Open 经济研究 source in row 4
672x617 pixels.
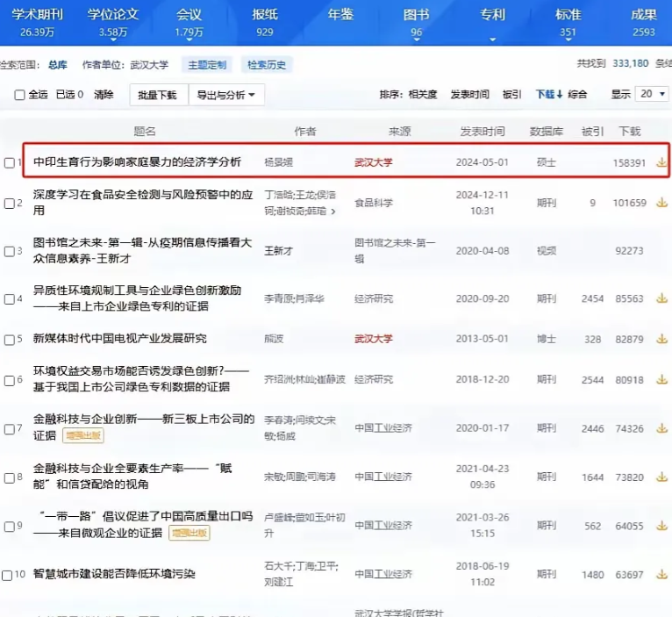374,298
